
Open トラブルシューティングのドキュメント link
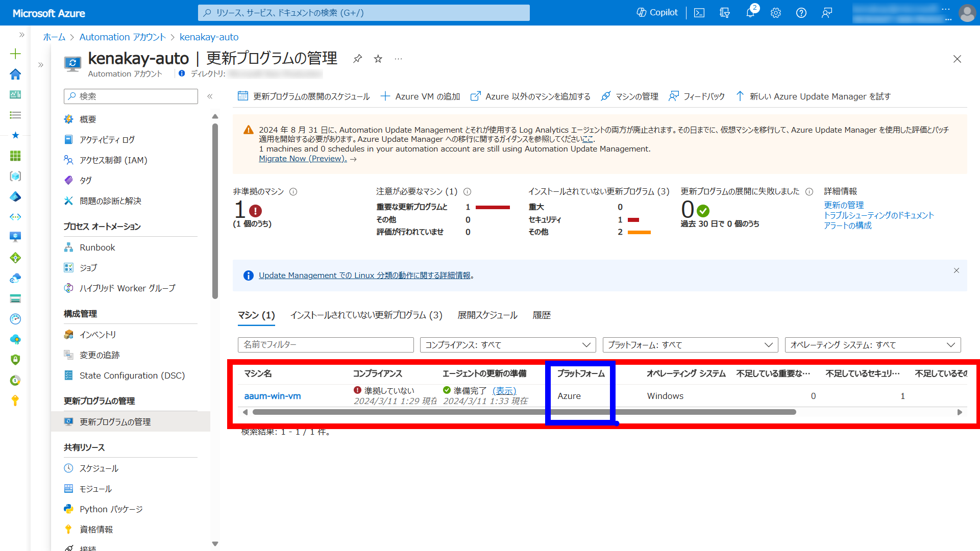[x=878, y=215]
